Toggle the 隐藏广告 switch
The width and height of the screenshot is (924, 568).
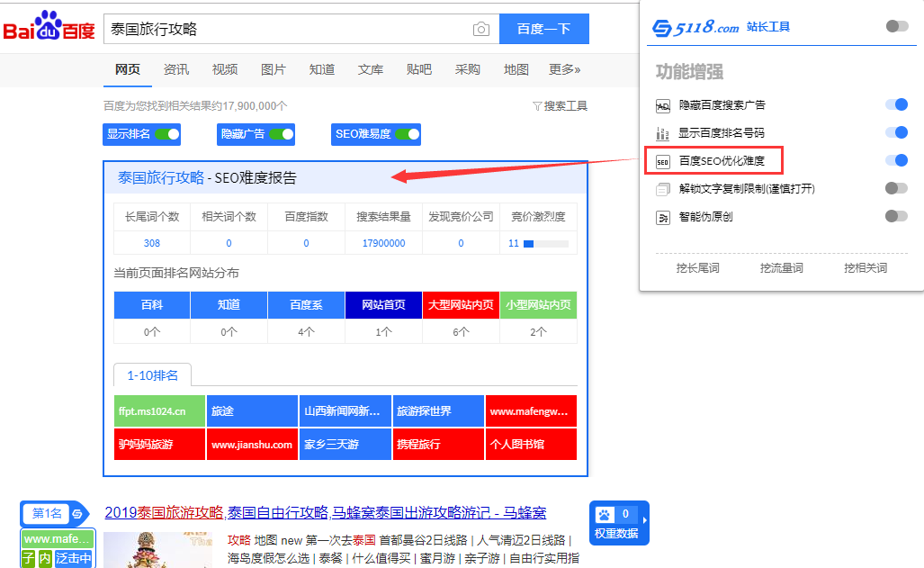(281, 134)
